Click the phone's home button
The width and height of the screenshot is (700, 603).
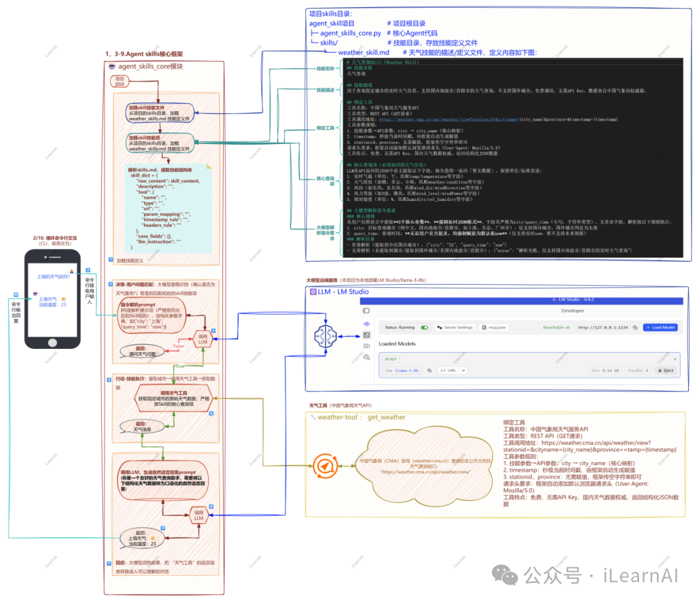[52, 342]
